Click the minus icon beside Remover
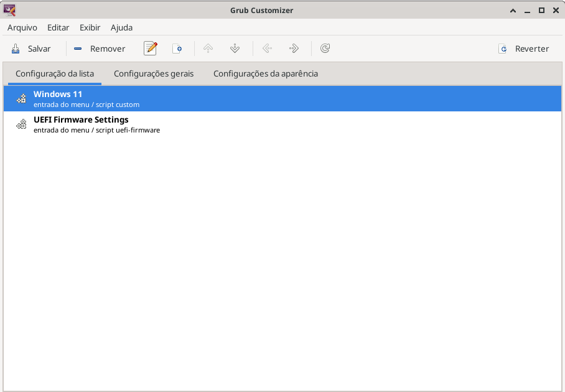Screen dimensions: 565x392 click(78, 49)
